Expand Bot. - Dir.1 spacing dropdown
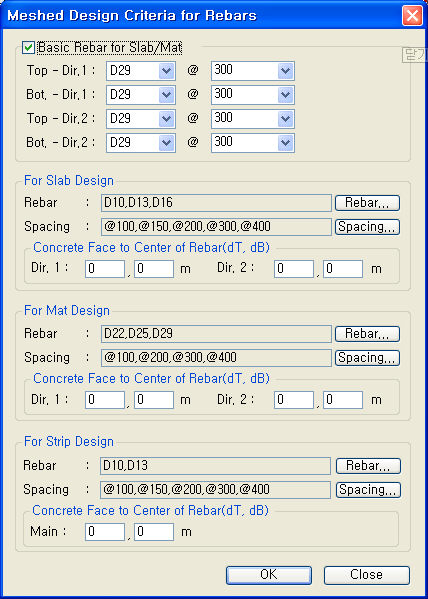This screenshot has width=428, height=599. click(x=253, y=95)
